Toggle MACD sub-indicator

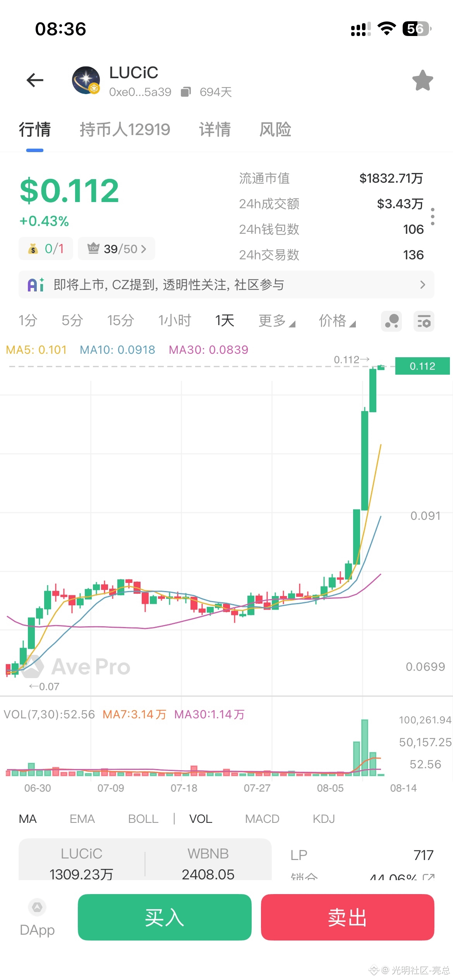[262, 819]
